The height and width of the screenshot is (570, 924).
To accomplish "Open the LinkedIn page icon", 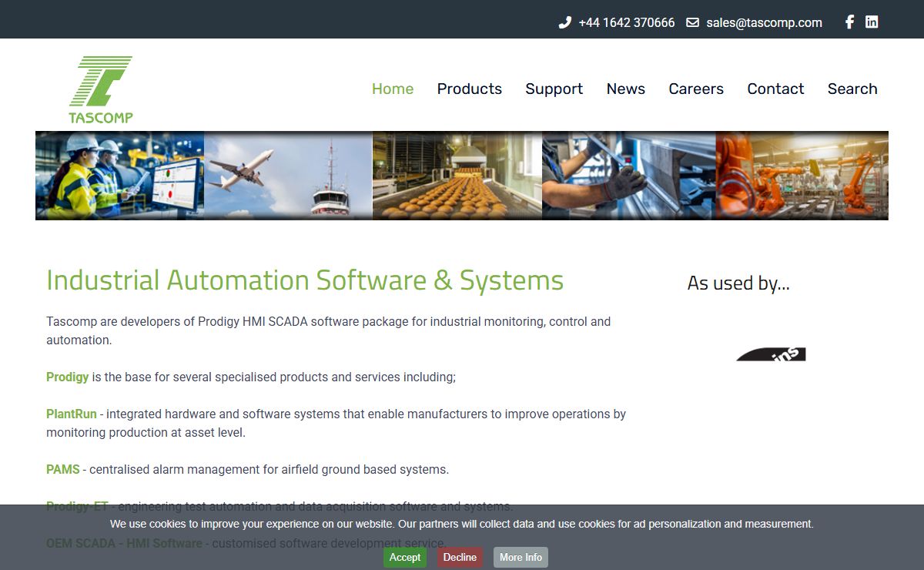I will point(872,22).
